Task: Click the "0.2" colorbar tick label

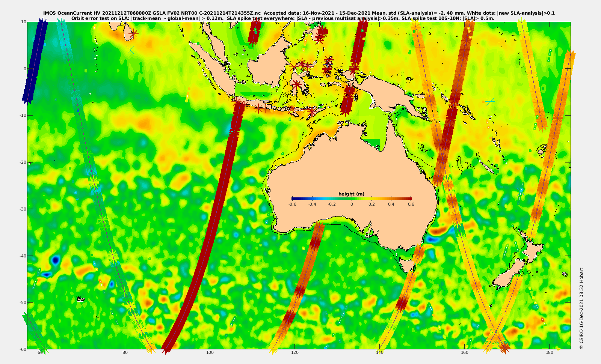Action: 371,205
